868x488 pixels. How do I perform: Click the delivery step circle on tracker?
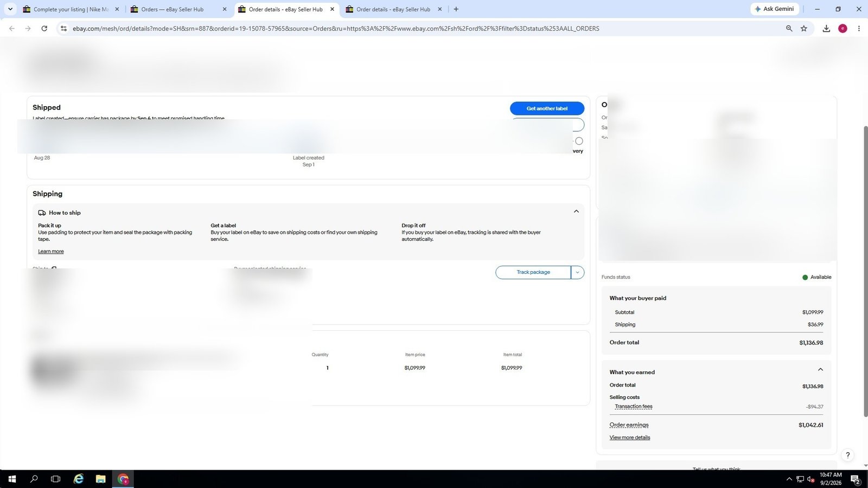pos(579,141)
